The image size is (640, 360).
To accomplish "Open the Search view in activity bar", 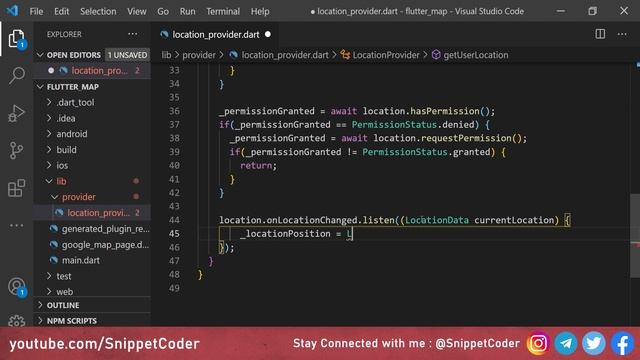I will click(16, 76).
